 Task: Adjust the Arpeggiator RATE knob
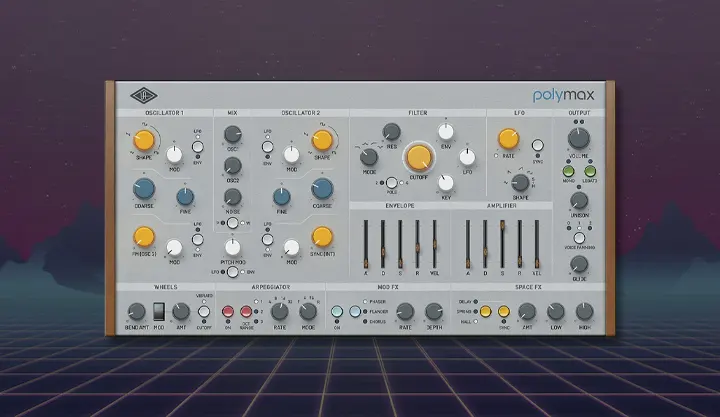[x=279, y=312]
